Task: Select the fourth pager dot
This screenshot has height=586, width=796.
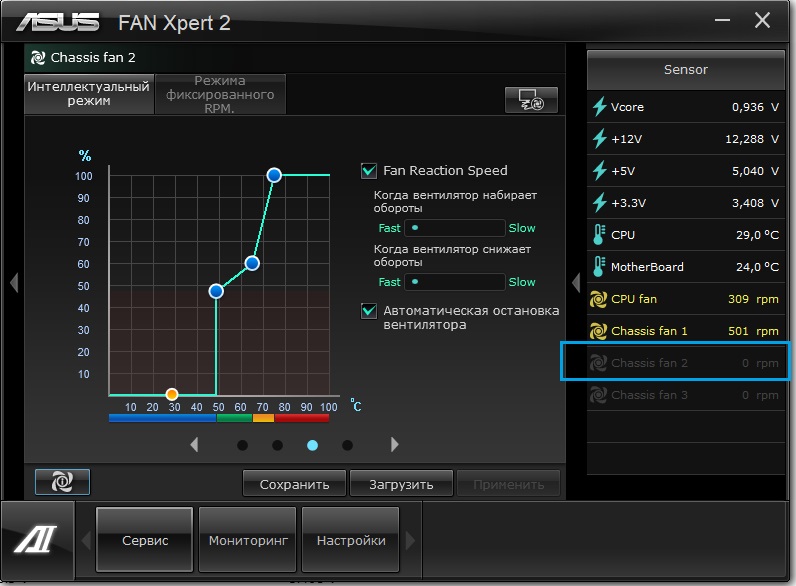Action: (347, 445)
